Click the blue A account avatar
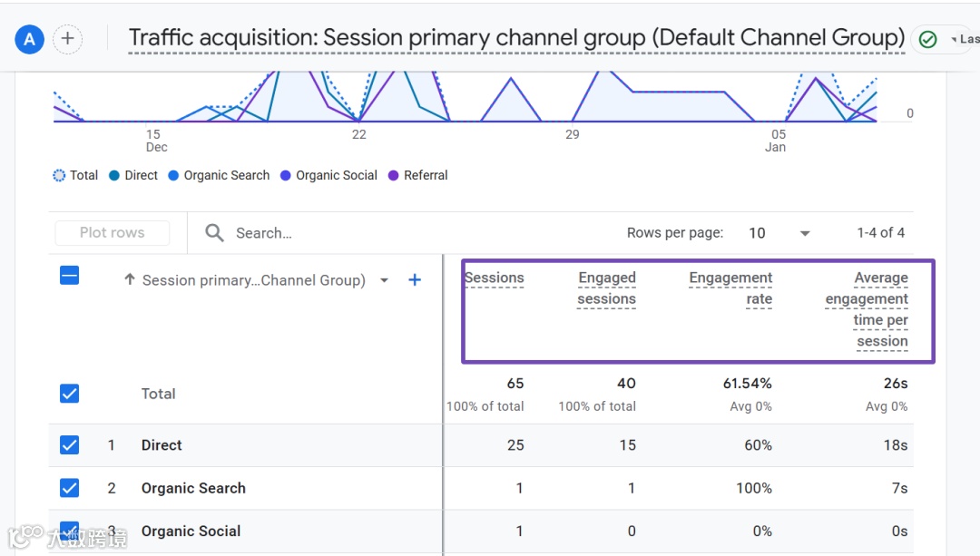The image size is (980, 556). point(30,39)
